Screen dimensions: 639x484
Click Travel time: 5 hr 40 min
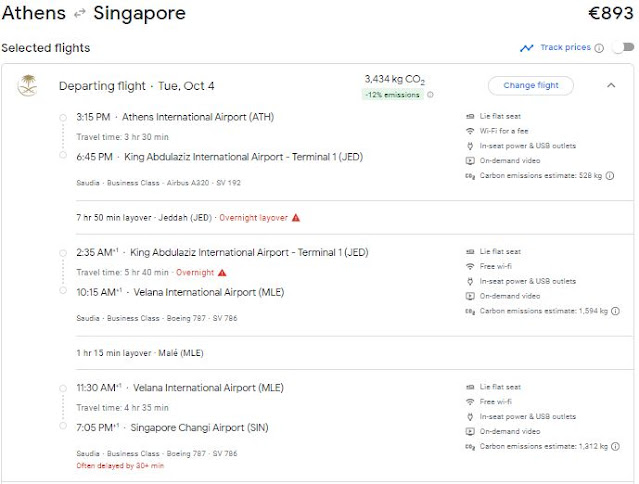click(122, 272)
